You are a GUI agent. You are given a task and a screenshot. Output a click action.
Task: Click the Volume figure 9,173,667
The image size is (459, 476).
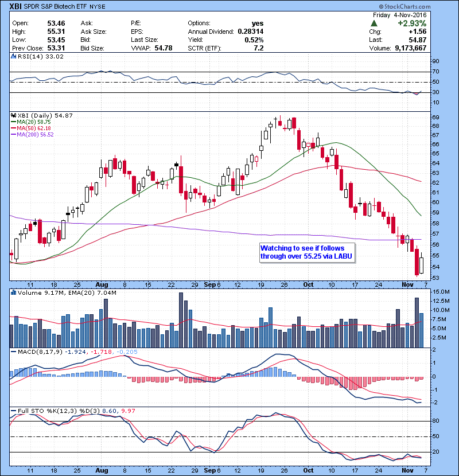[x=411, y=48]
